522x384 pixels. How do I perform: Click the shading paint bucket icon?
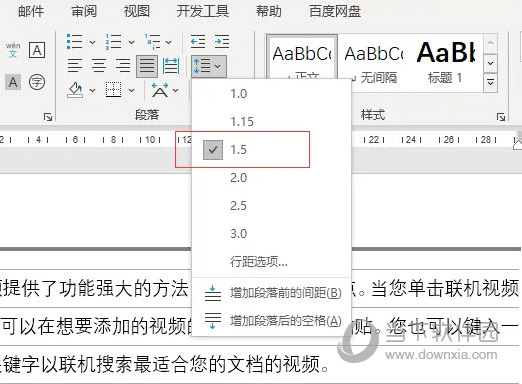click(75, 90)
